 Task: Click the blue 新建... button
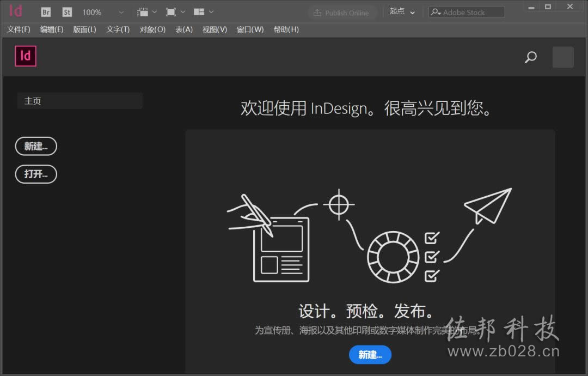pyautogui.click(x=370, y=355)
